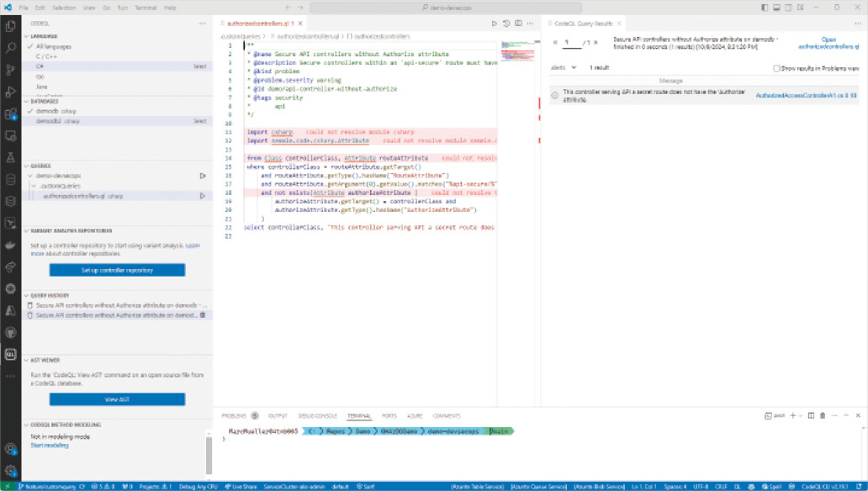Run queries in demo-devsecops folder

[203, 176]
